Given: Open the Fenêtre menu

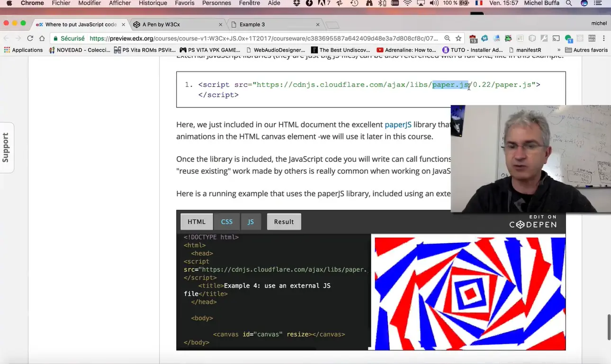Looking at the screenshot, I should pos(250,3).
